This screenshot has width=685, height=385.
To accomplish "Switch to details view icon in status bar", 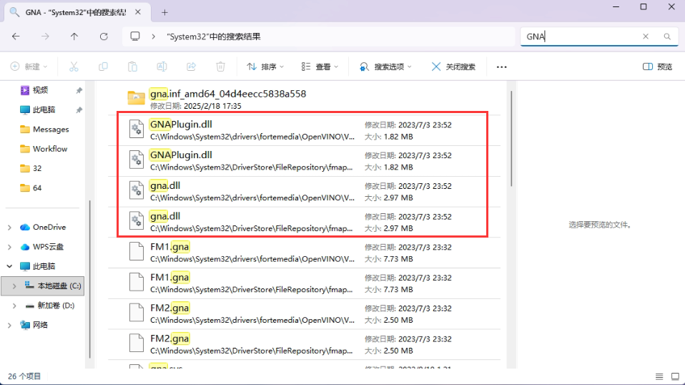I will coord(659,376).
